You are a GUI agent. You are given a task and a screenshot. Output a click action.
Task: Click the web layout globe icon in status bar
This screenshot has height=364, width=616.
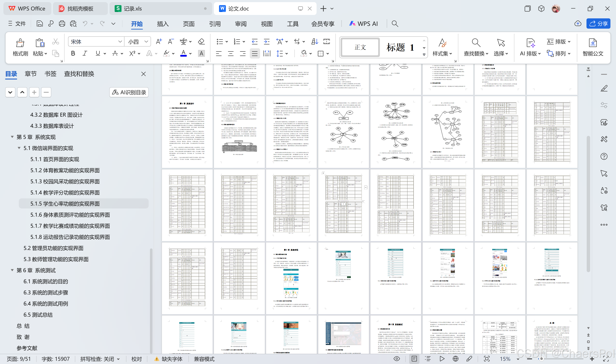click(455, 359)
